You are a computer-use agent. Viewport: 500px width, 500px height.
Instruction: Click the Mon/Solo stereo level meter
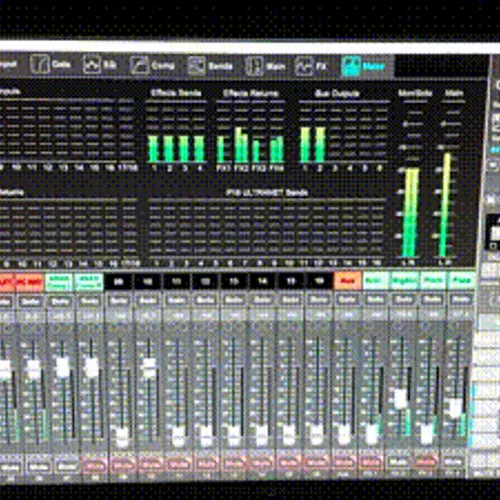pos(410,213)
